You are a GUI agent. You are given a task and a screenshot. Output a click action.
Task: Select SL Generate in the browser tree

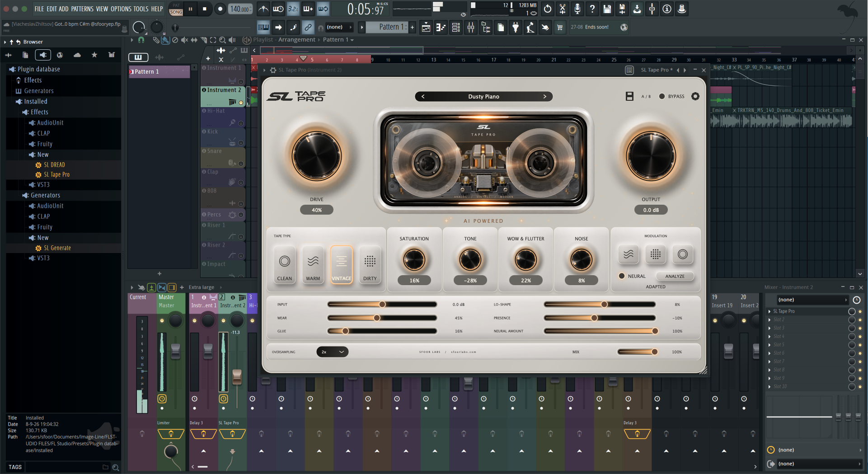pyautogui.click(x=57, y=248)
